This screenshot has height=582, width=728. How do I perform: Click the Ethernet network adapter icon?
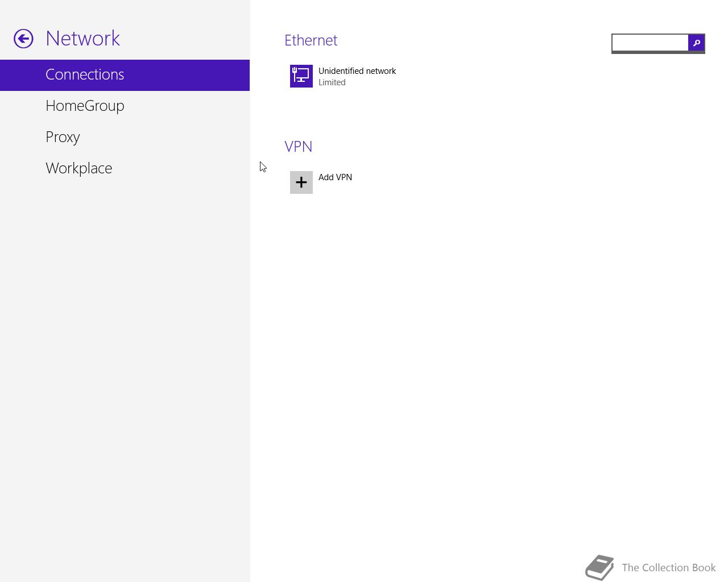tap(301, 76)
